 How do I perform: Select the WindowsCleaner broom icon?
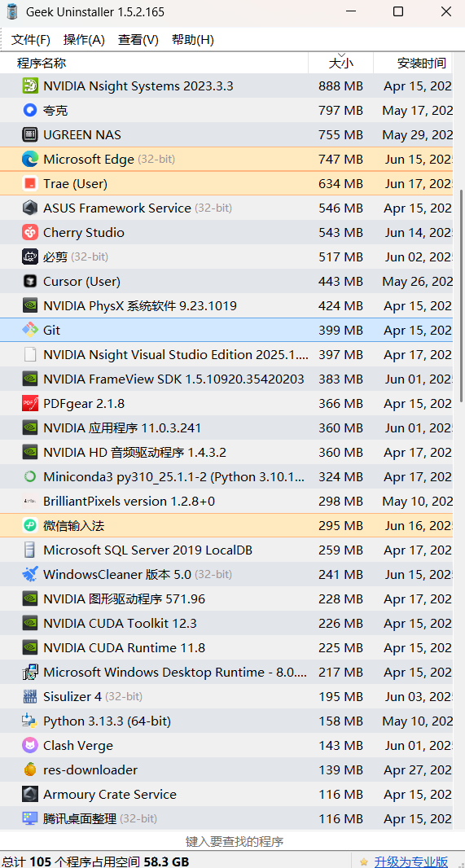click(x=30, y=575)
